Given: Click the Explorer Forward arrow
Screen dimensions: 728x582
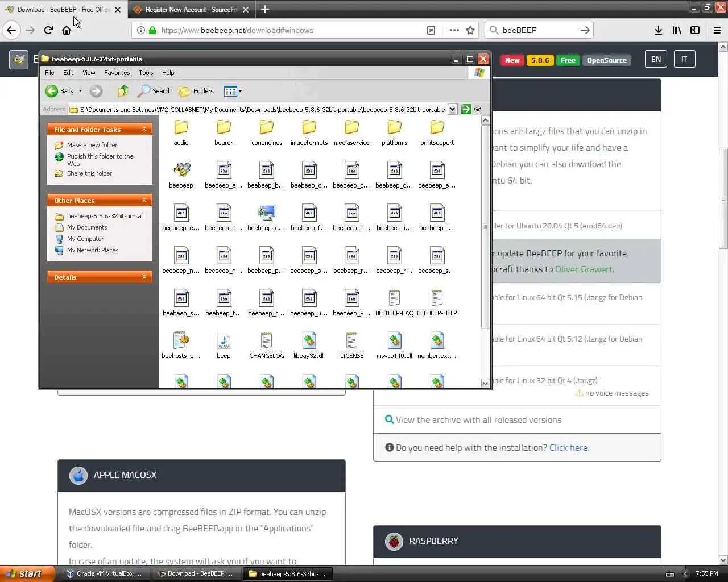Looking at the screenshot, I should 96,91.
